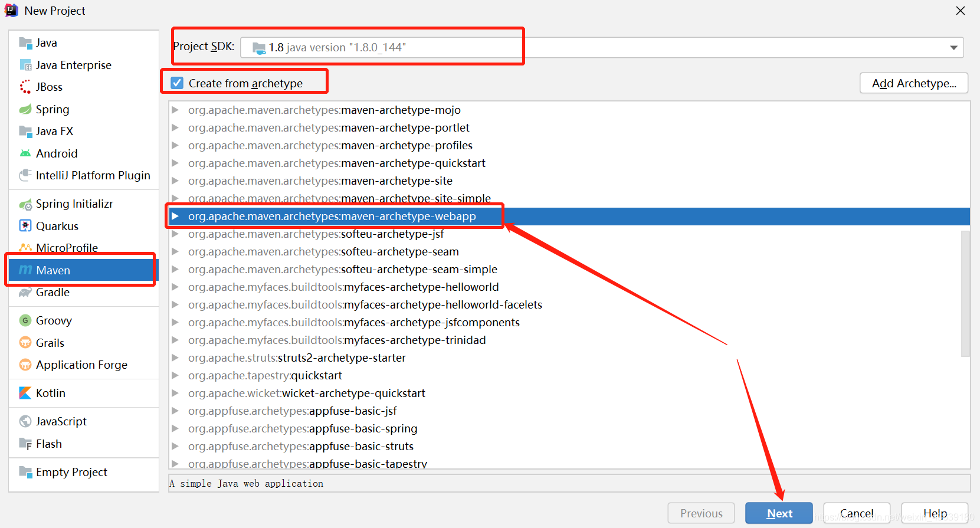Select the Spring Initializr icon
Viewport: 980px width, 528px height.
click(25, 204)
